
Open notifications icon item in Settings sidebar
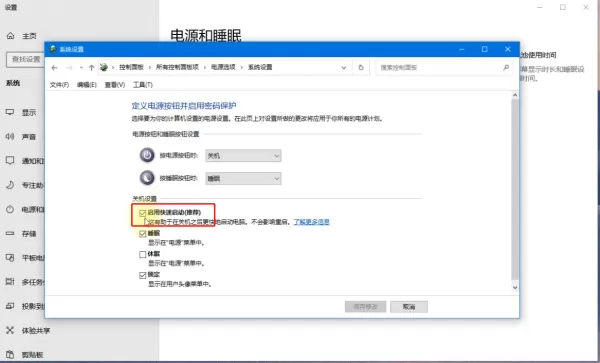tap(10, 161)
